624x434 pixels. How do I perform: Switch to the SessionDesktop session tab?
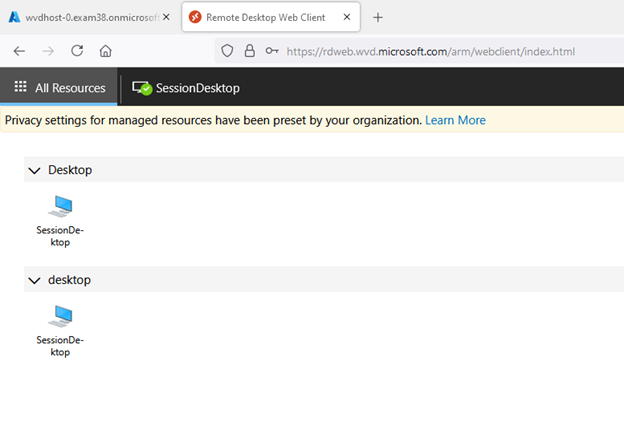click(186, 88)
